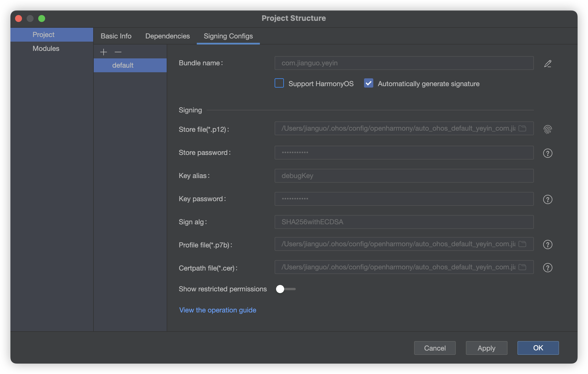The image size is (588, 374).
Task: Disable Automatically generate signature checkbox
Action: point(368,84)
